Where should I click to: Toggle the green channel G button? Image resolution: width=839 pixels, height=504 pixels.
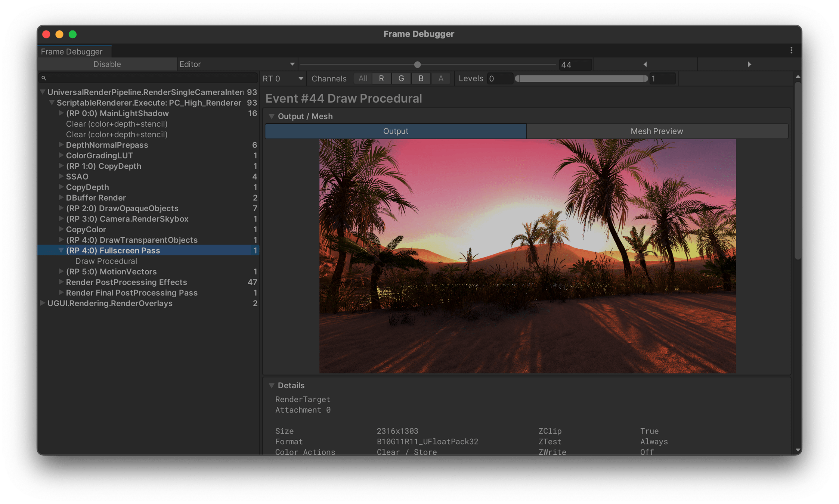pos(401,78)
